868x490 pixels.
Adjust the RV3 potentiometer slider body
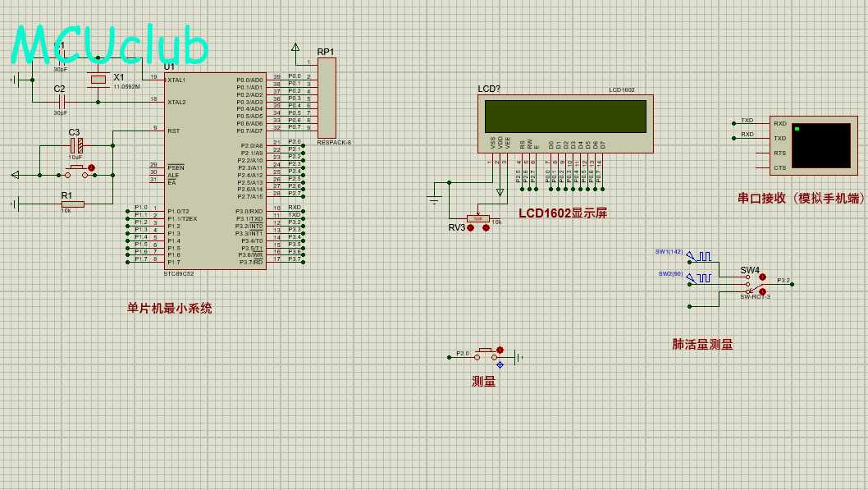477,218
